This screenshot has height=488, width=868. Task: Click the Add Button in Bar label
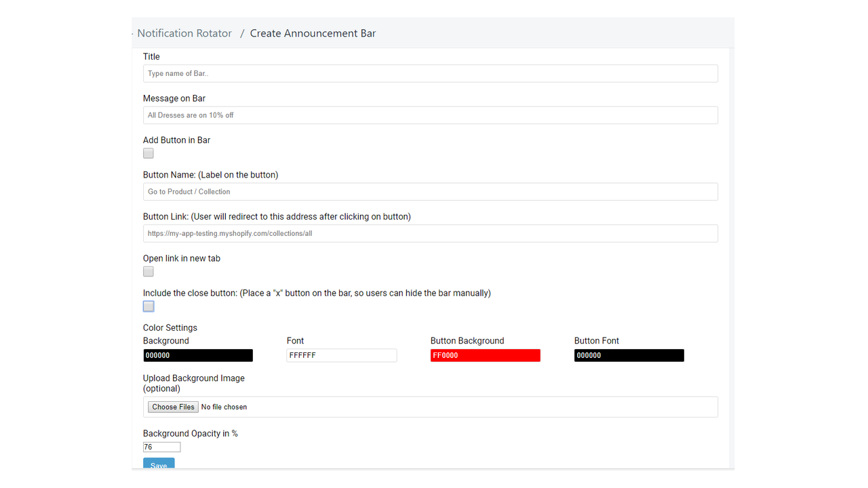click(x=176, y=140)
